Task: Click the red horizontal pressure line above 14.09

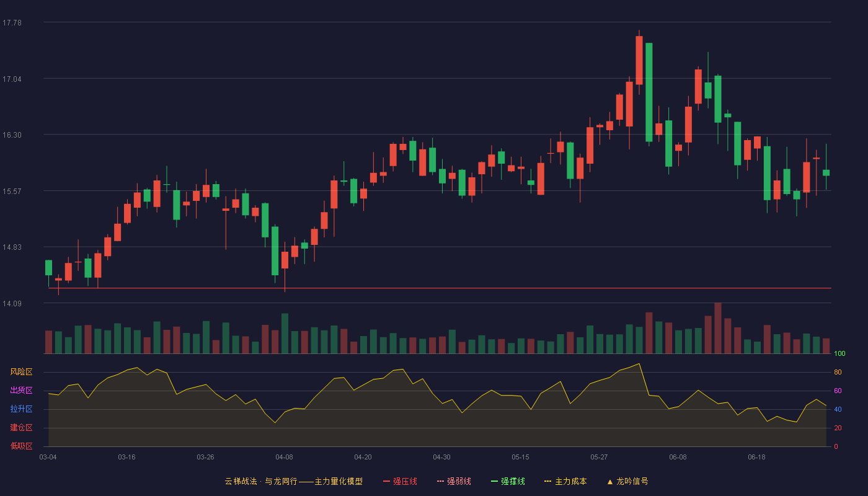Action: pyautogui.click(x=440, y=288)
